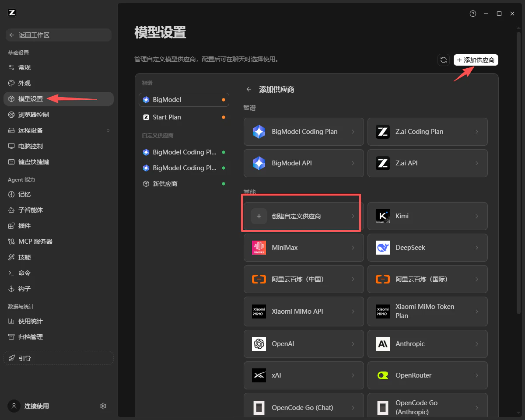Click the 模型设置 page title
Viewport: 525px width, 420px height.
pos(160,32)
